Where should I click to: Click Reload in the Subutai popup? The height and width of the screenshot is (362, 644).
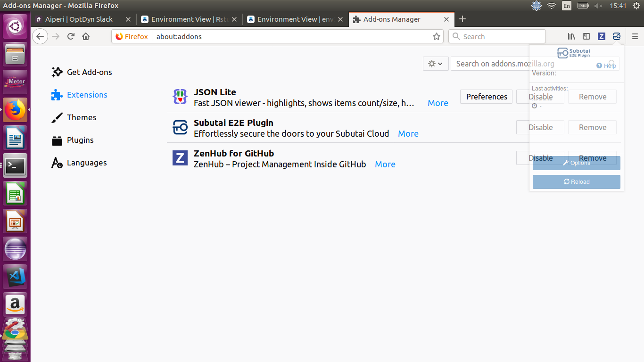pos(577,182)
